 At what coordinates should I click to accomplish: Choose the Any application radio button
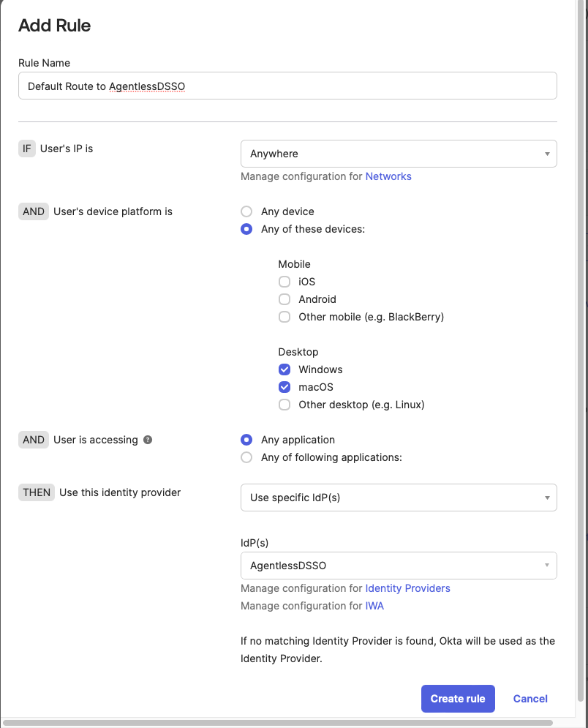click(x=246, y=440)
